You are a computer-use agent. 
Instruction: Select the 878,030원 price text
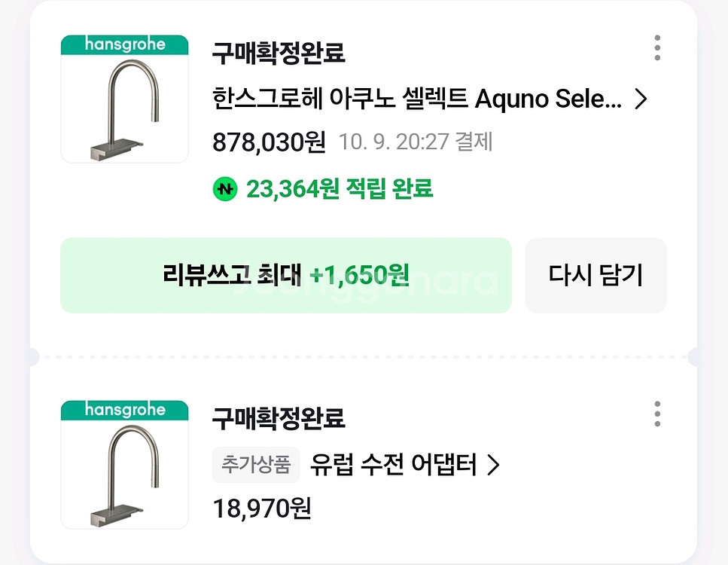tap(269, 142)
